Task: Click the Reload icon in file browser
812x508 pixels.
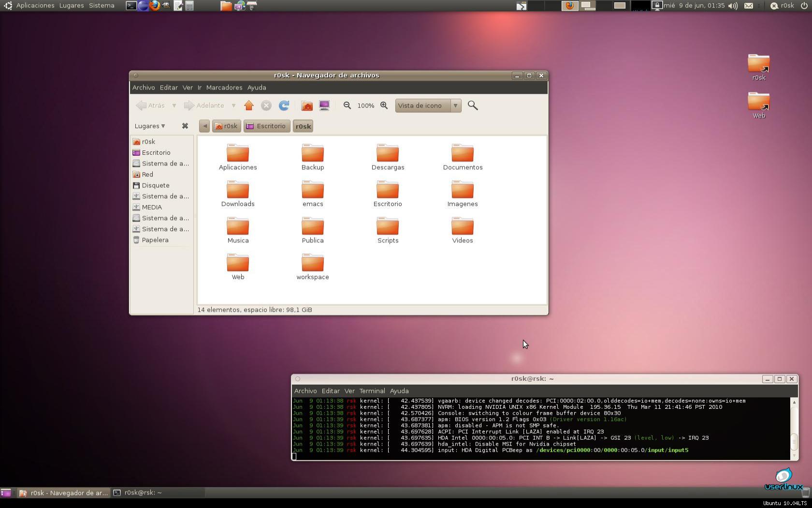Action: click(x=284, y=105)
